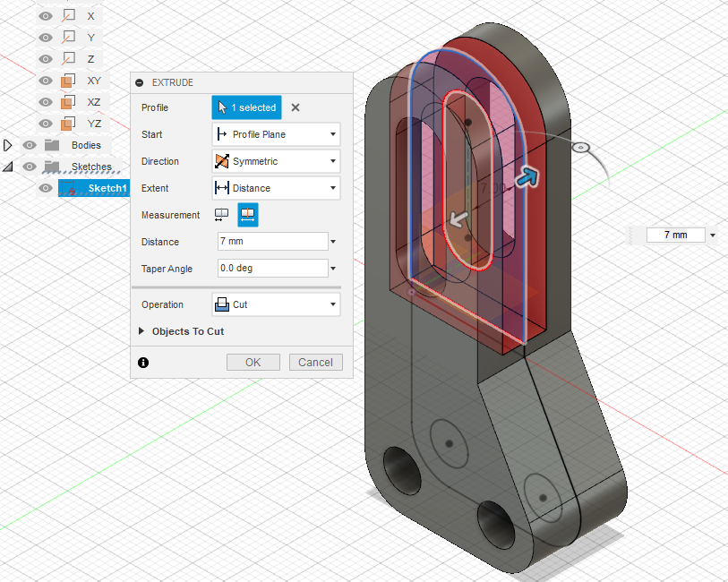Open the floating 7 mm dropdown arrow
Viewport: 728px width, 582px height.
pyautogui.click(x=713, y=235)
